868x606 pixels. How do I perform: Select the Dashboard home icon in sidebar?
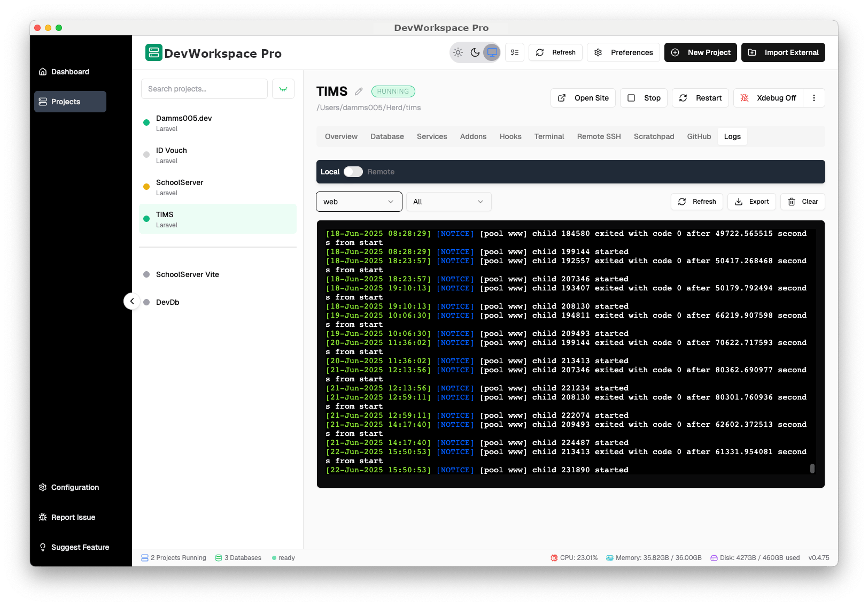[x=43, y=71]
